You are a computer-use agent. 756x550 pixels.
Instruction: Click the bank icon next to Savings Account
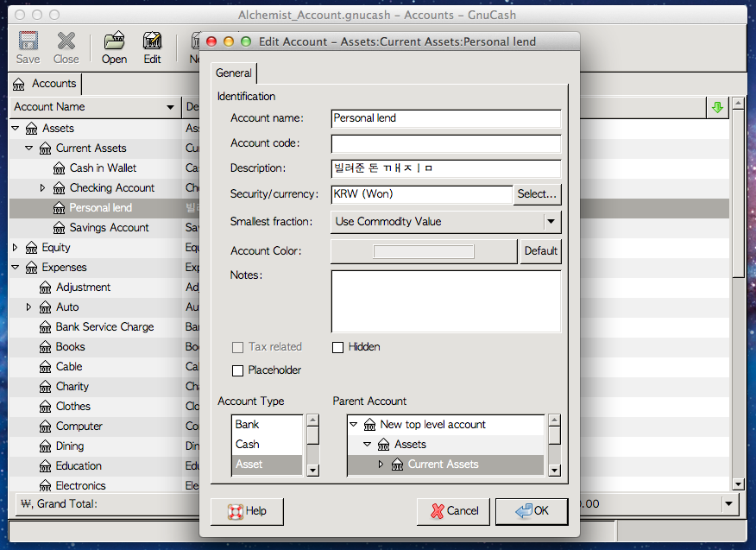pyautogui.click(x=60, y=228)
